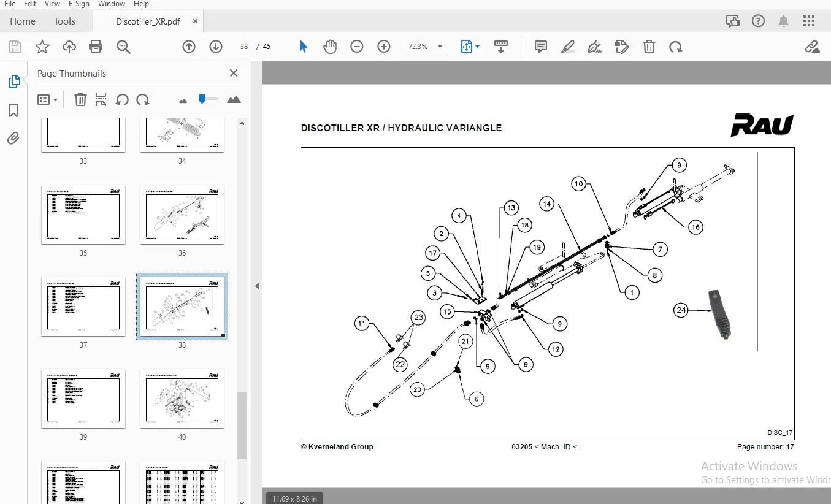Open the Window menu

111,4
